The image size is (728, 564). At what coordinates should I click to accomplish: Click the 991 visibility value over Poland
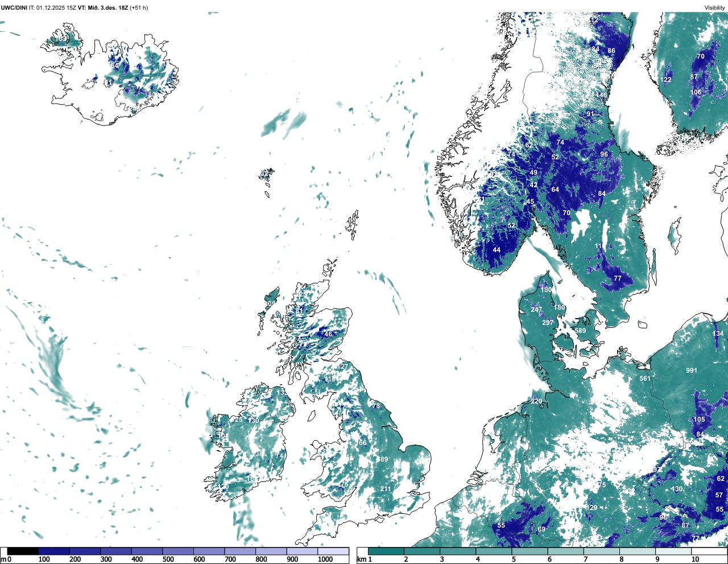[691, 370]
